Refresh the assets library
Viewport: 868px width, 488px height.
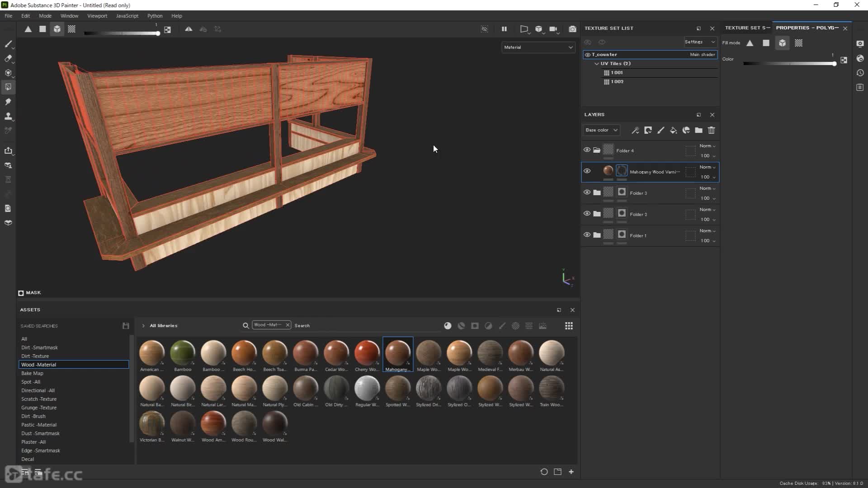point(544,472)
